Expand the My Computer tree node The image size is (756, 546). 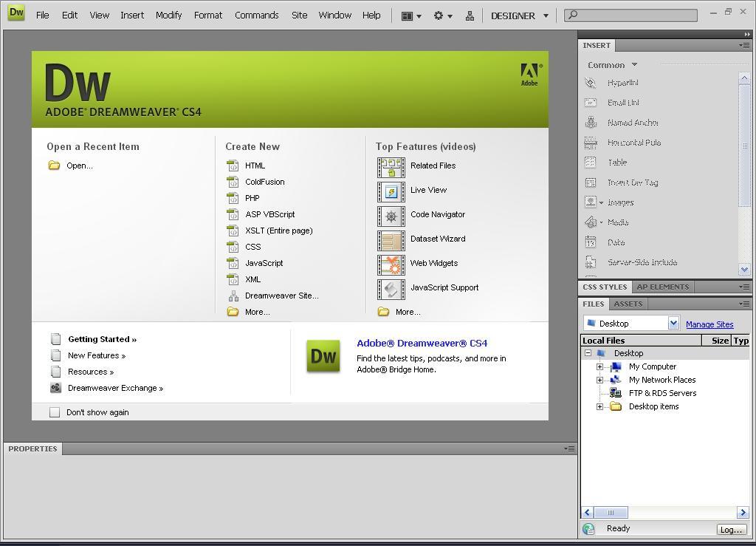point(599,366)
